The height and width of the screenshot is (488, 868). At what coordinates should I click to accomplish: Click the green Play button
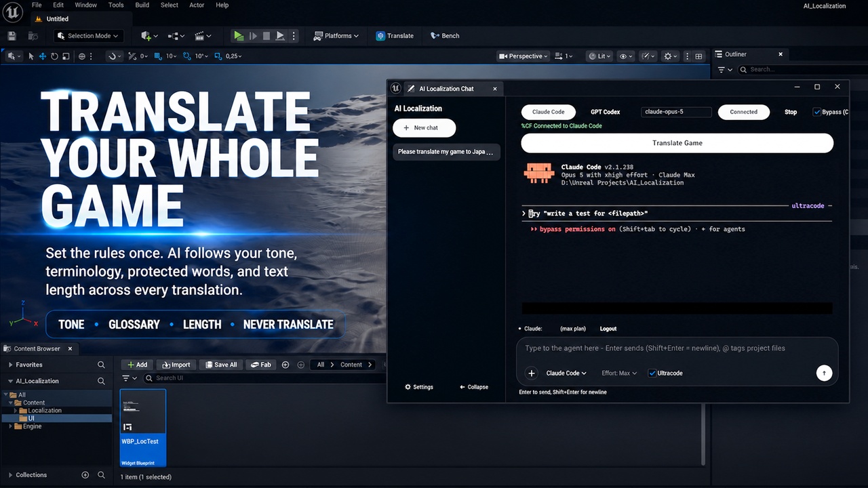[x=238, y=36]
